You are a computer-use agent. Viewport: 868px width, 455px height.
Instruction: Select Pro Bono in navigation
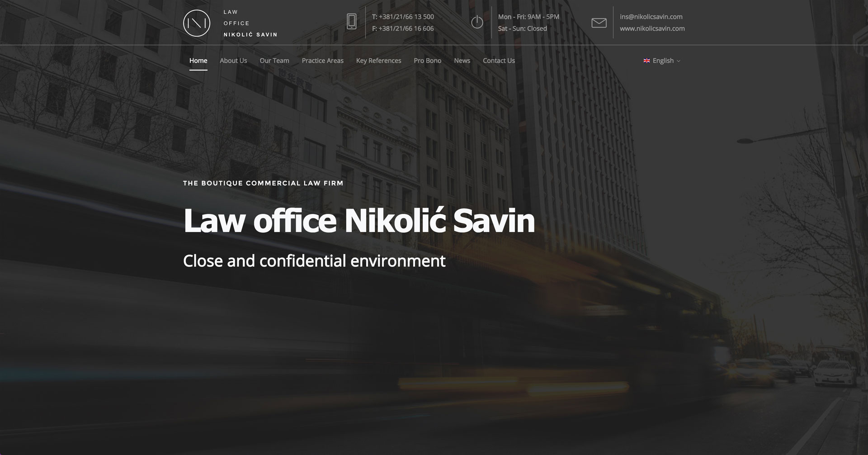point(428,61)
